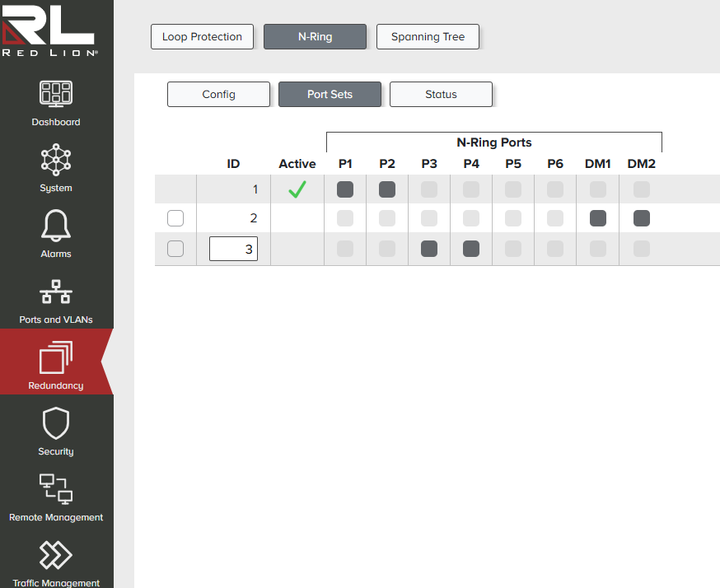Image resolution: width=720 pixels, height=588 pixels.
Task: Open the Security shield icon
Action: (x=56, y=424)
